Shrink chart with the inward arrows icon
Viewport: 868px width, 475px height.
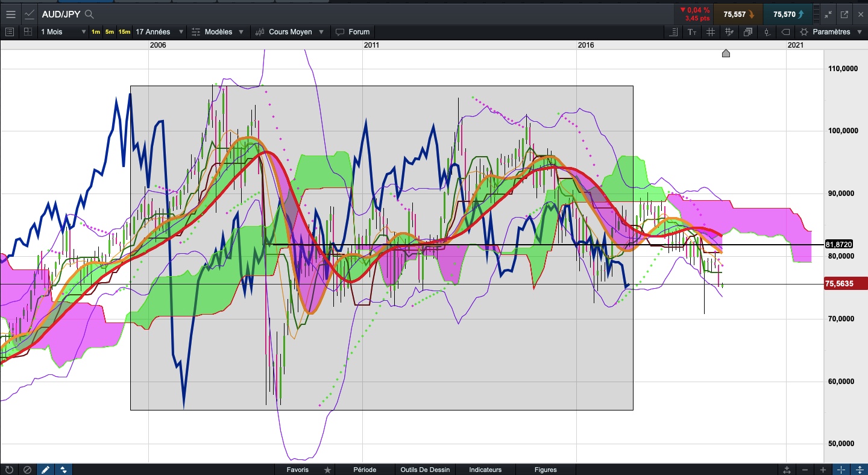click(828, 14)
